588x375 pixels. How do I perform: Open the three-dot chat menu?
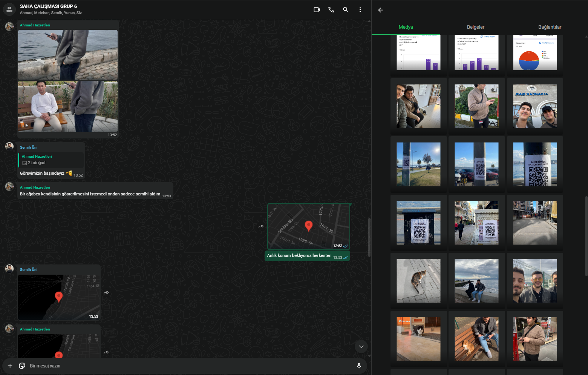point(360,10)
